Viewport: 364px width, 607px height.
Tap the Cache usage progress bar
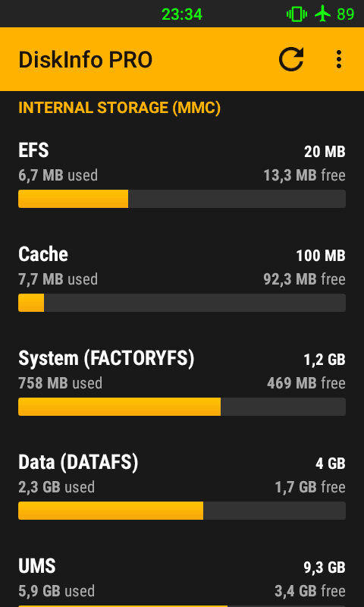[182, 302]
